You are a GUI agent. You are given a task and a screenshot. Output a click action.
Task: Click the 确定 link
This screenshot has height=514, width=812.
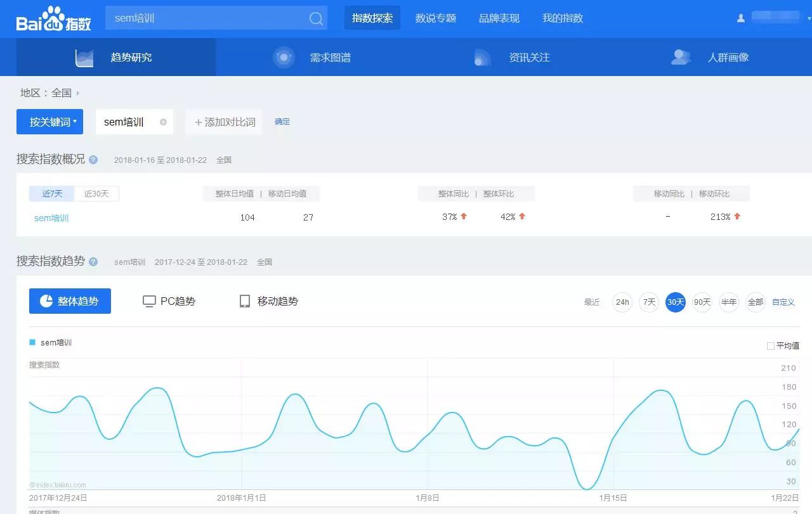coord(282,122)
